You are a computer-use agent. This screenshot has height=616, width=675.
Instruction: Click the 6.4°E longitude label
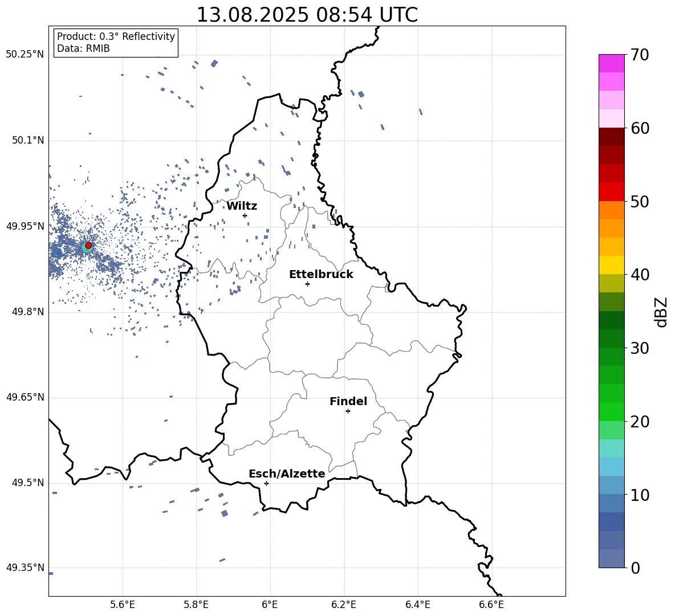click(417, 605)
